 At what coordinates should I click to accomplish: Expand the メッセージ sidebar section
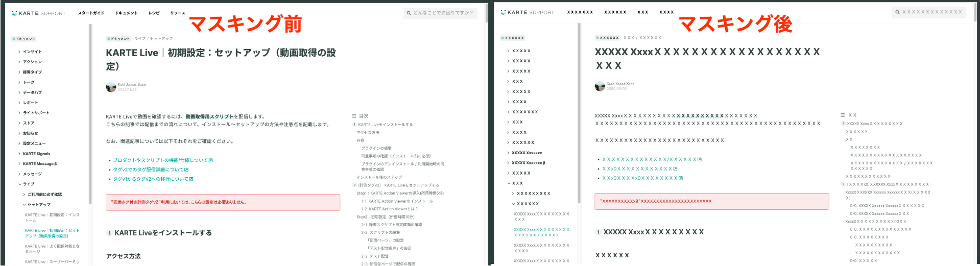[x=30, y=174]
